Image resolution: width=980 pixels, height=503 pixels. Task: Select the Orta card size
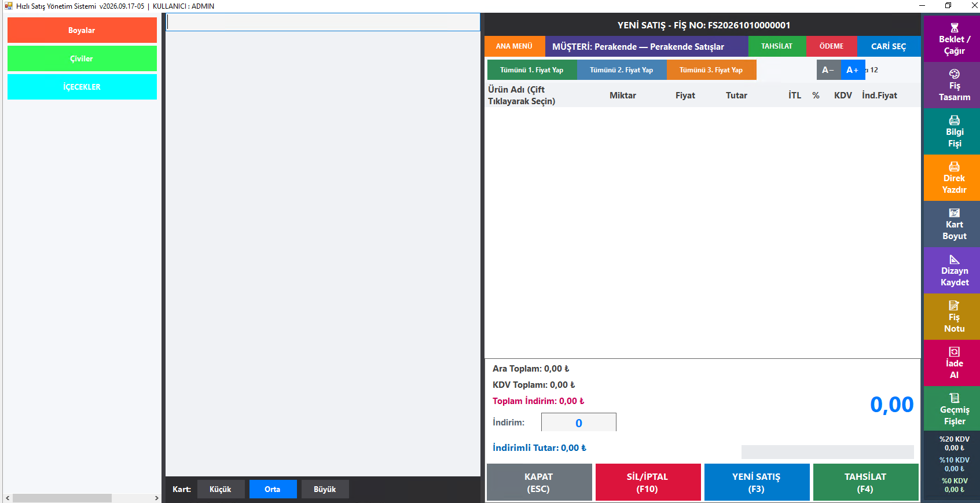(x=273, y=489)
